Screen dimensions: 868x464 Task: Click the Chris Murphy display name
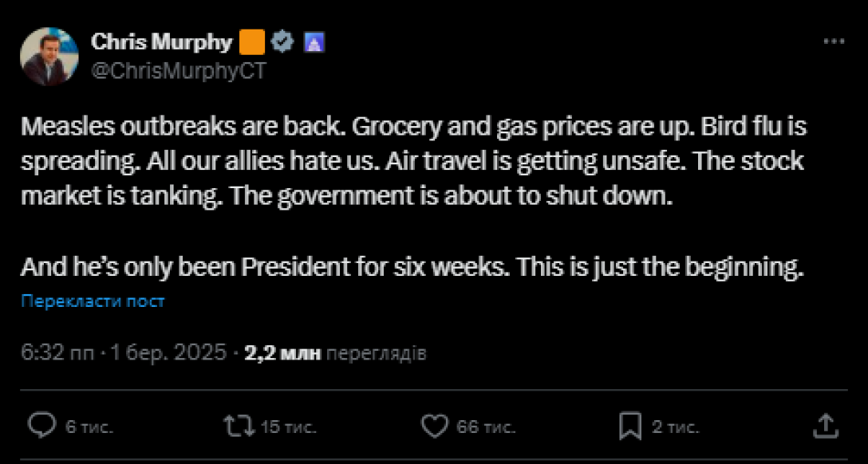point(162,42)
